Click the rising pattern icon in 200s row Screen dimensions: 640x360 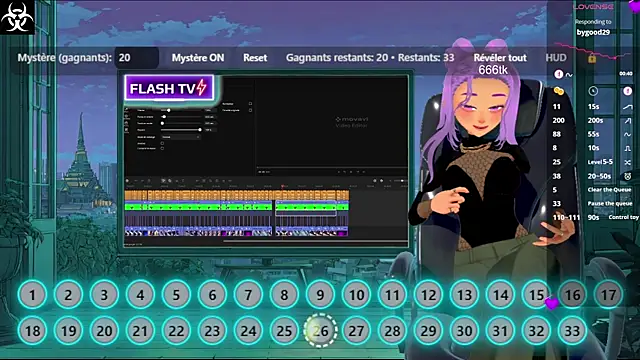627,120
